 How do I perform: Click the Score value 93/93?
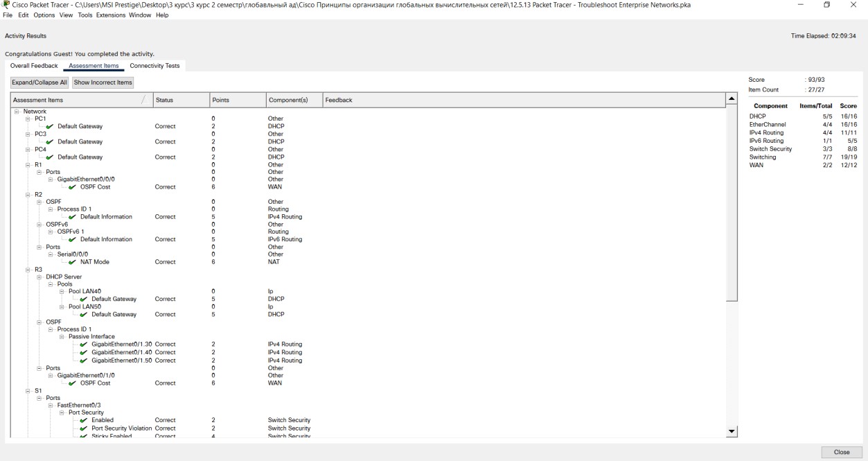[x=817, y=80]
